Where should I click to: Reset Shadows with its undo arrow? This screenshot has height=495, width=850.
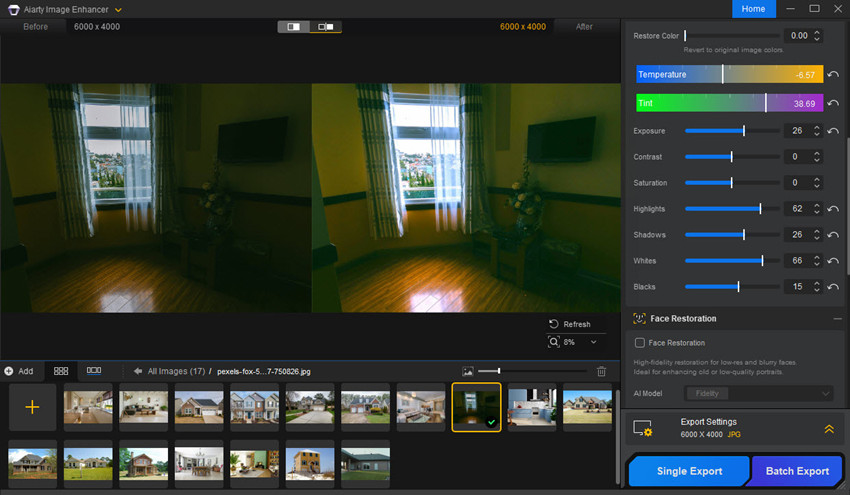point(833,235)
